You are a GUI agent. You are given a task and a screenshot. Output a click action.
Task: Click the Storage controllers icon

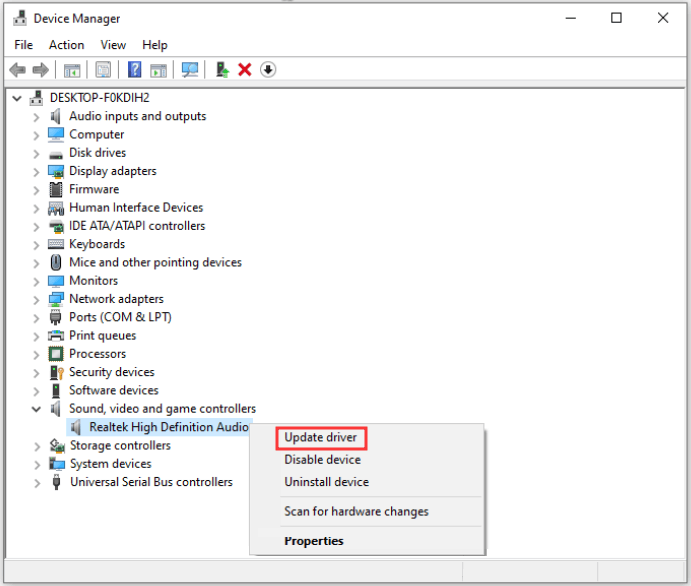pos(57,445)
